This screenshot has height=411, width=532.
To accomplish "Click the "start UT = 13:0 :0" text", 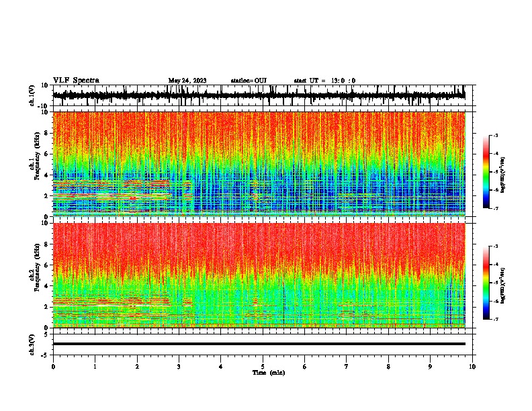I will (324, 81).
